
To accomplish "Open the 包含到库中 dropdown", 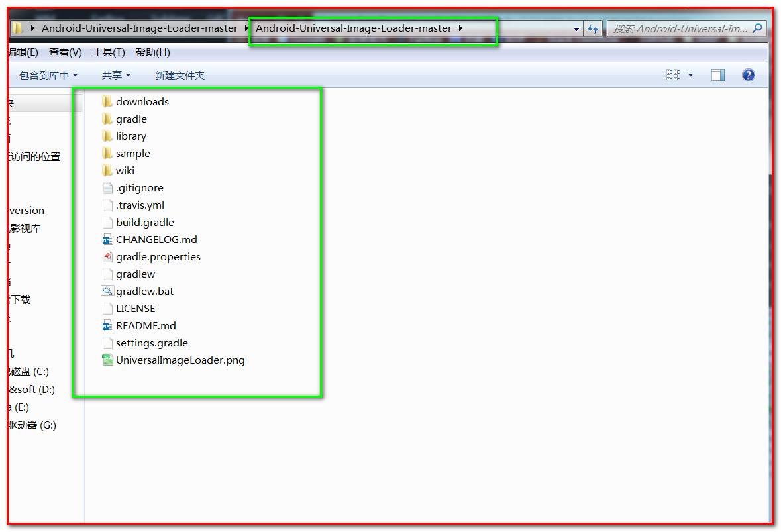I will coord(48,76).
